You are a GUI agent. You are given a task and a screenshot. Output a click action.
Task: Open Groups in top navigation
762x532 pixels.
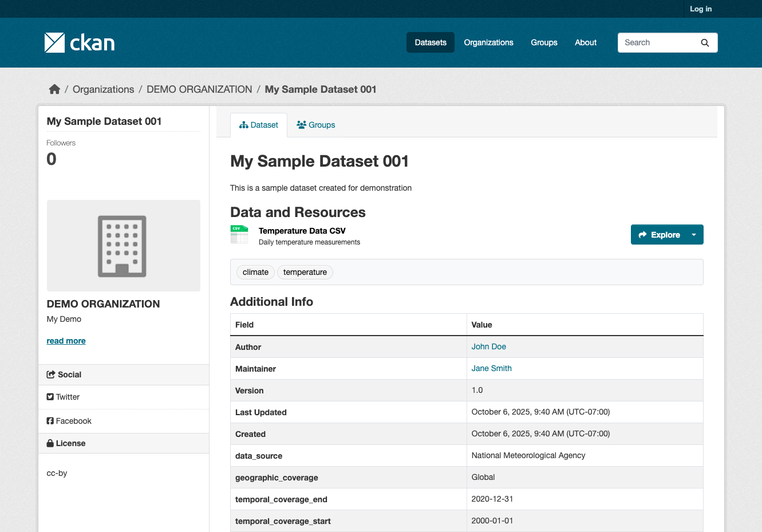pos(544,42)
